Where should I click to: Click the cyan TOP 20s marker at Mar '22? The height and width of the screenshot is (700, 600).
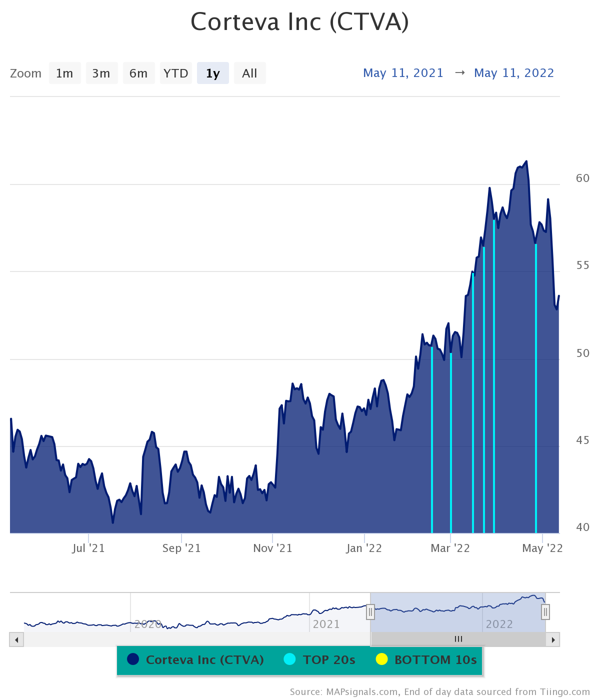point(451,442)
